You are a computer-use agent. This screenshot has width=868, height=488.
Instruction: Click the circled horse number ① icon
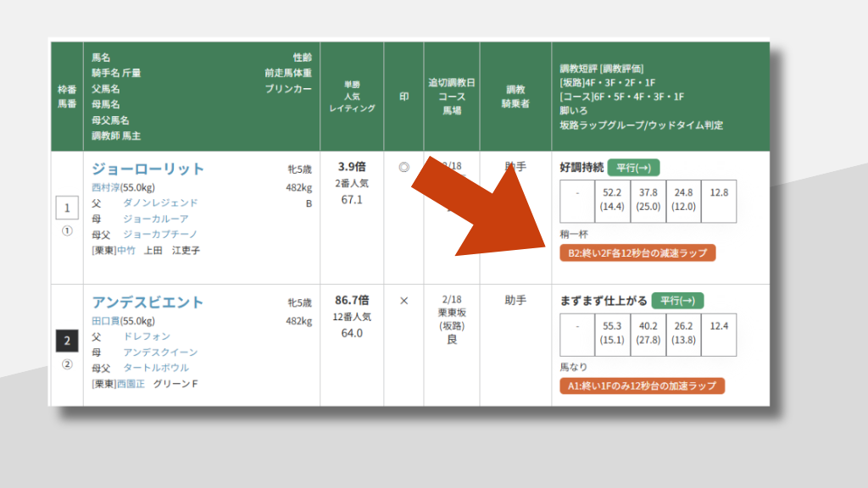(x=67, y=231)
